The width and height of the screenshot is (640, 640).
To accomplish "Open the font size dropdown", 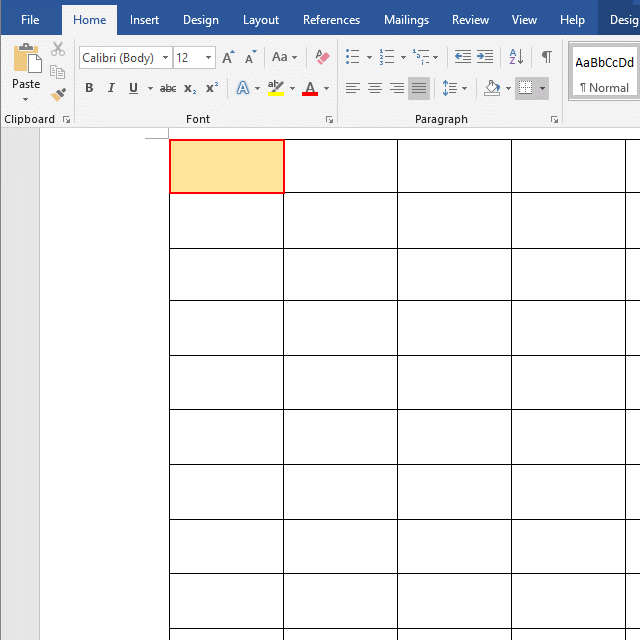I will click(208, 58).
